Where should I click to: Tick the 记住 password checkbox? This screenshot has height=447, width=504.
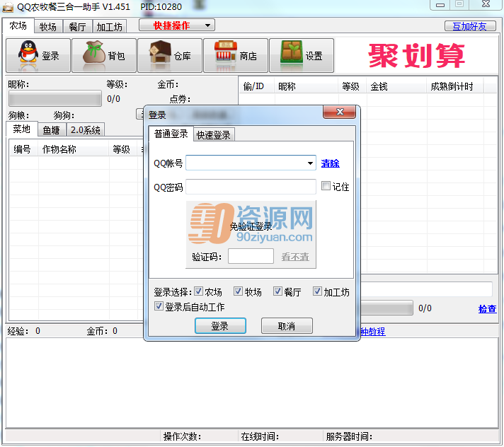pyautogui.click(x=326, y=185)
